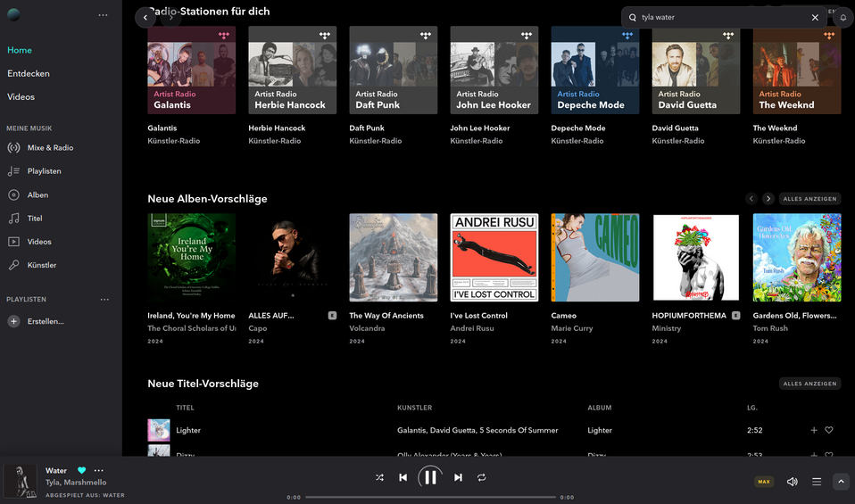
Task: Open album Ireland, You're My Home cover
Action: tap(191, 258)
